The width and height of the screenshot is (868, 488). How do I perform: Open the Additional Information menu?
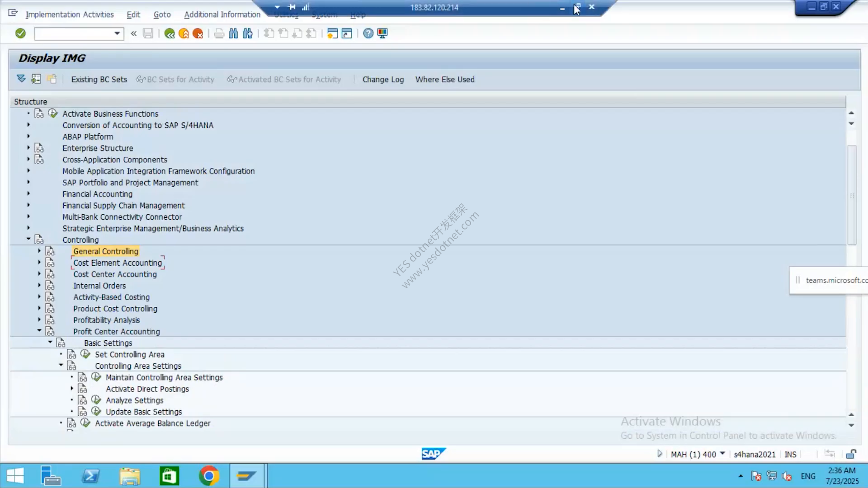(x=222, y=14)
